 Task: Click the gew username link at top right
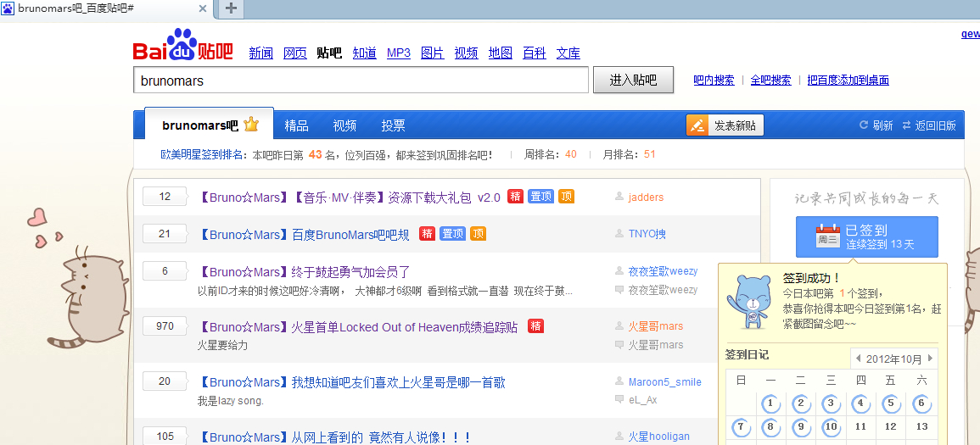click(x=970, y=34)
